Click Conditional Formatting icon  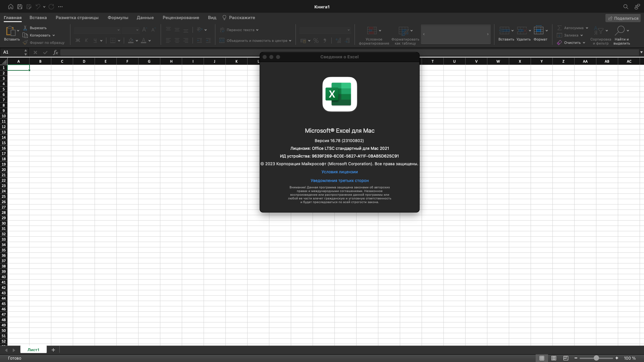point(372,31)
